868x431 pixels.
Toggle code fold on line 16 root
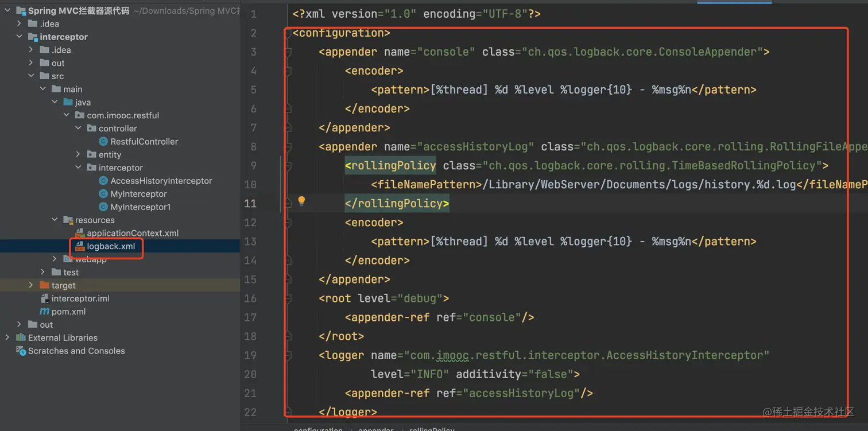tap(288, 298)
